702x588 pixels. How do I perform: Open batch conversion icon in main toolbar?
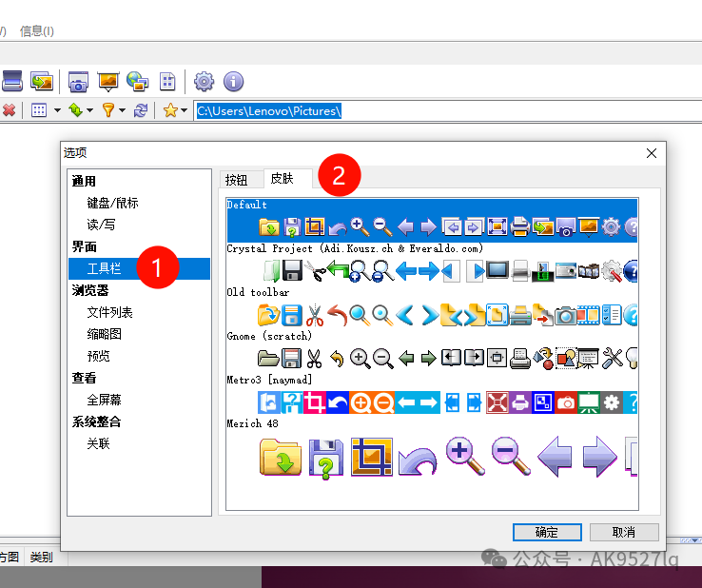coord(42,82)
